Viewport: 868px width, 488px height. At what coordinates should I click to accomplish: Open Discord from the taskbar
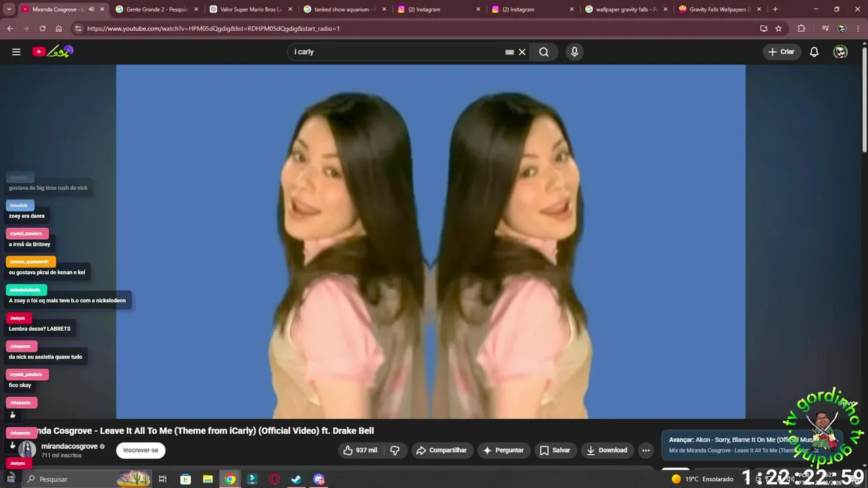pyautogui.click(x=319, y=479)
